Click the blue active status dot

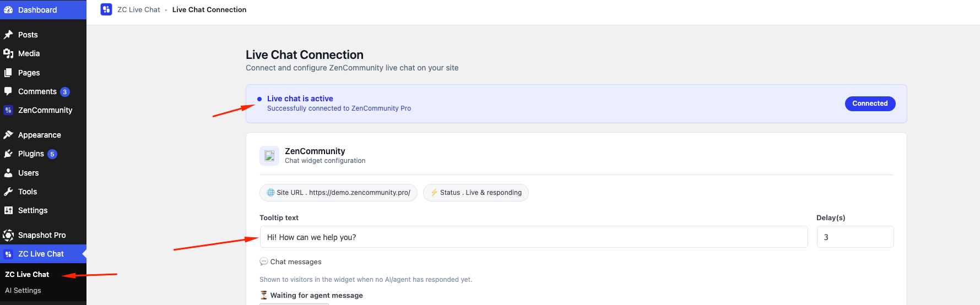tap(259, 99)
